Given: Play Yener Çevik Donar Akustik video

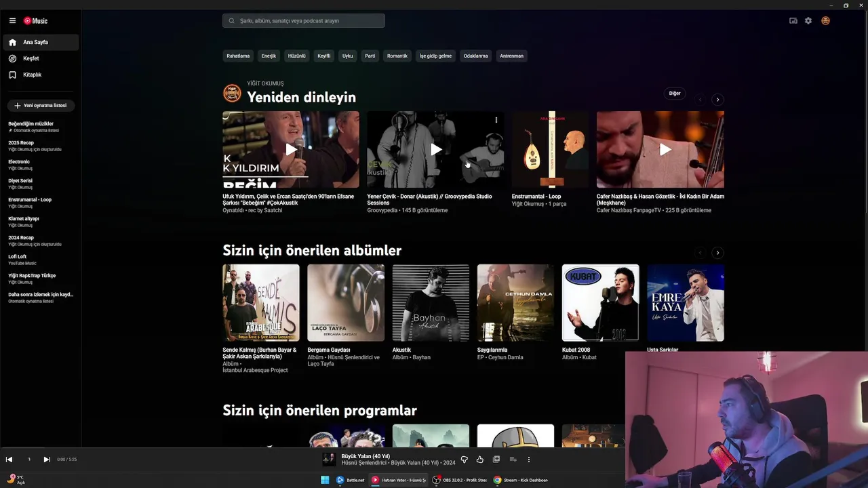Looking at the screenshot, I should coord(436,150).
